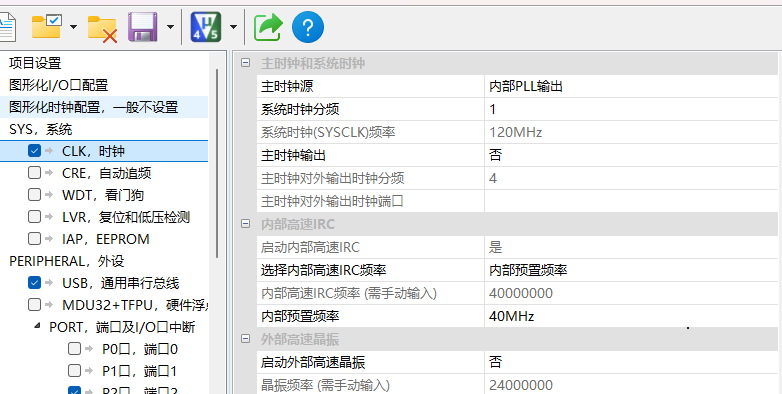Click the document icon in the toolbar
This screenshot has width=782, height=394.
click(x=7, y=27)
